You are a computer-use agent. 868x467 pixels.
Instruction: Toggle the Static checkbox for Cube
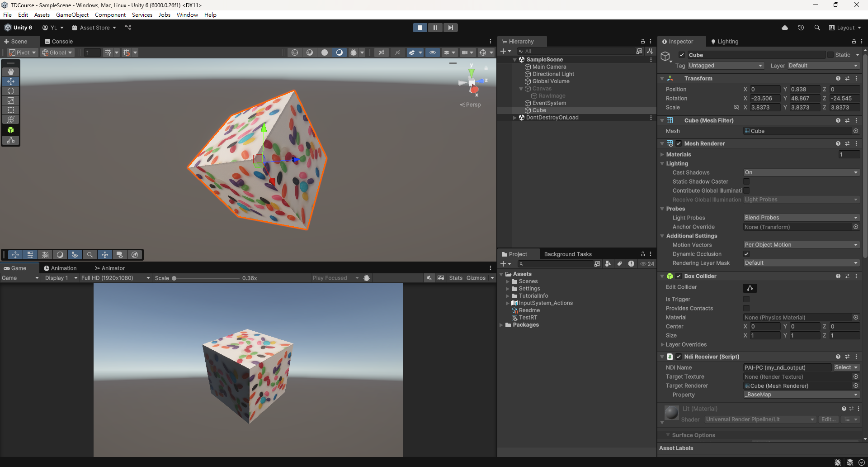[x=830, y=55]
